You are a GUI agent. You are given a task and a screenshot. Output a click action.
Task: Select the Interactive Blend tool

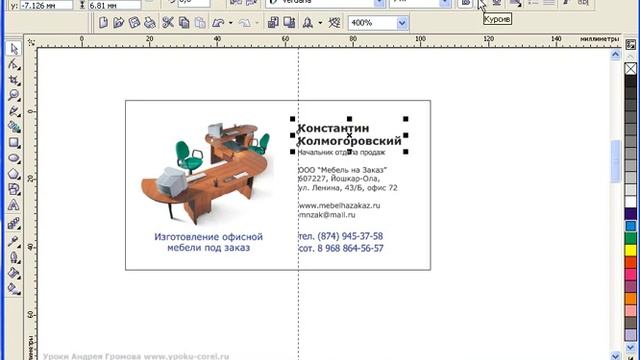tap(13, 223)
